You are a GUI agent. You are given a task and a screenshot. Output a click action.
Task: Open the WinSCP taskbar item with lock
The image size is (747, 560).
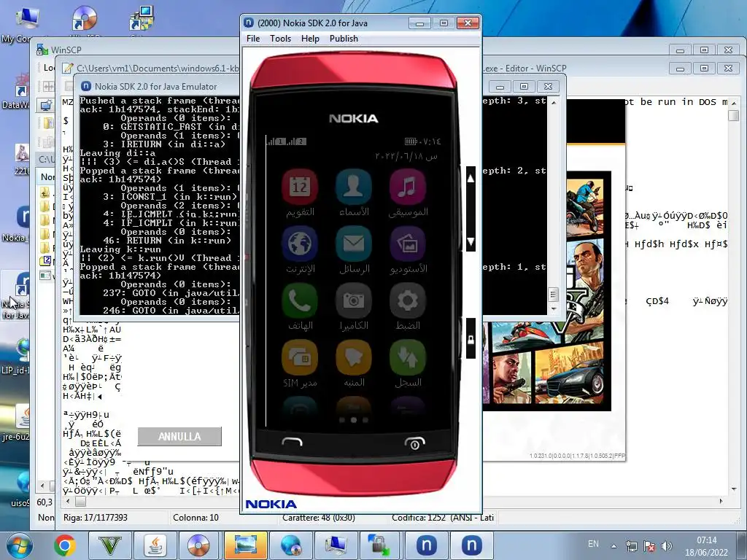379,545
